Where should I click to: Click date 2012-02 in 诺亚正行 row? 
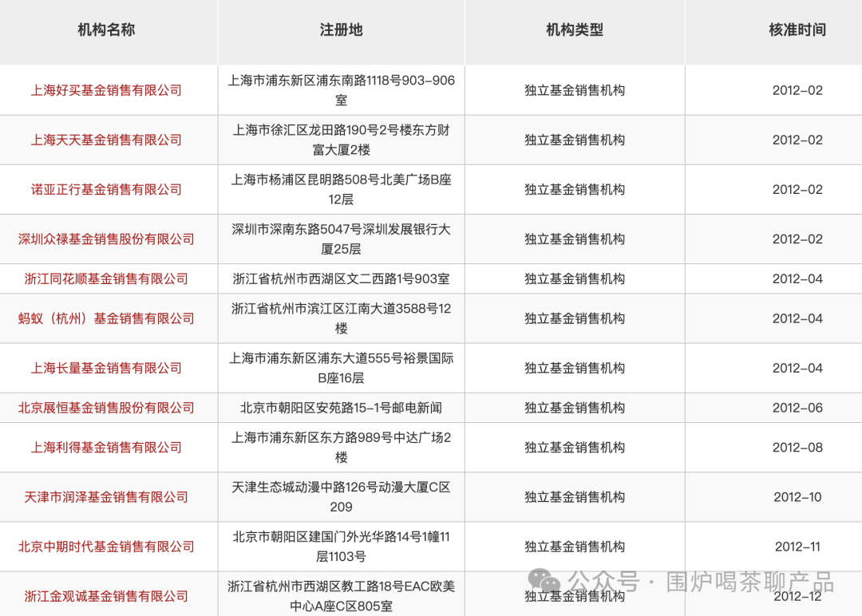point(797,189)
